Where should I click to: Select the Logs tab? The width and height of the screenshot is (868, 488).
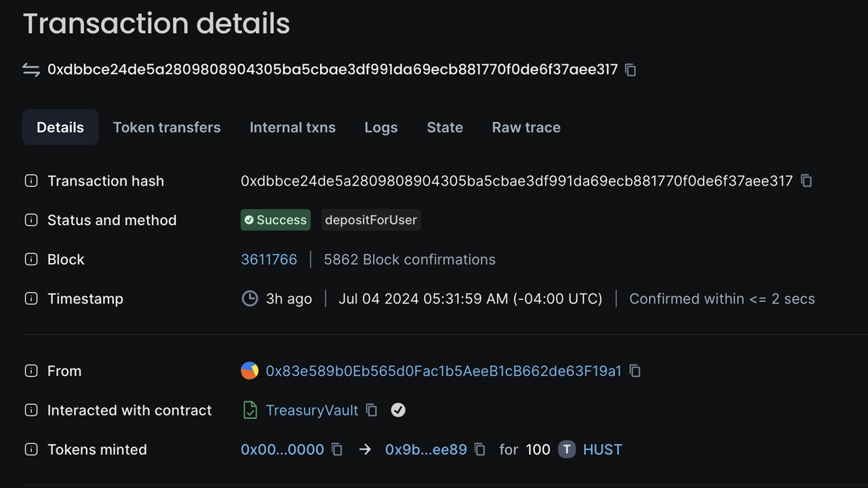(380, 127)
